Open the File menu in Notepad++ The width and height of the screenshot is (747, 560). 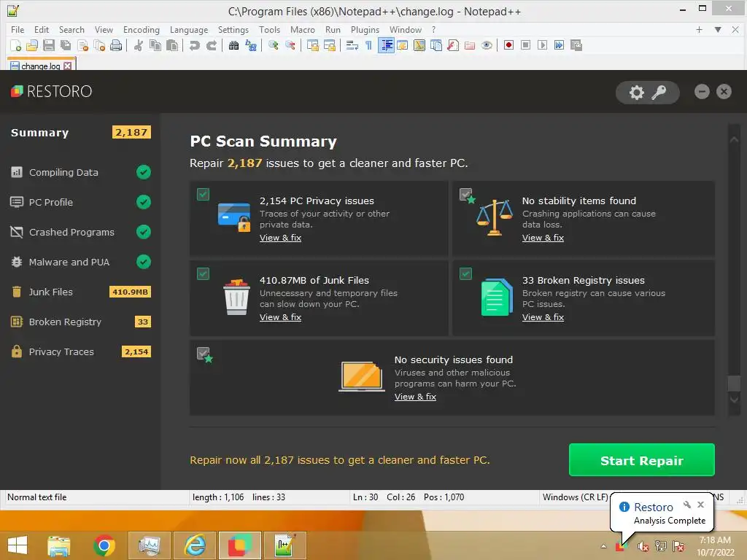(x=18, y=29)
